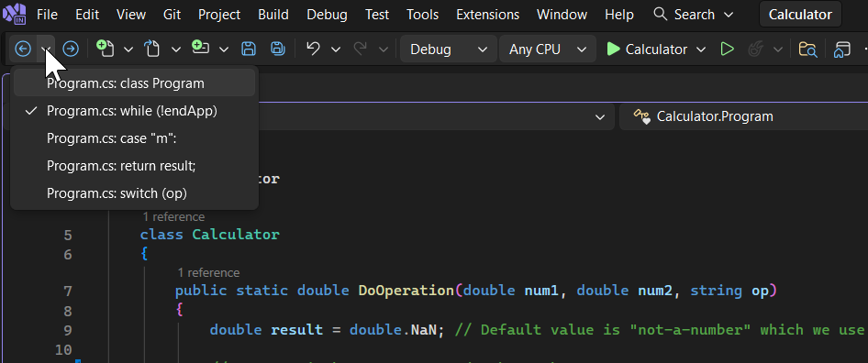
Task: Click the Navigate Forward arrow icon
Action: pos(71,49)
